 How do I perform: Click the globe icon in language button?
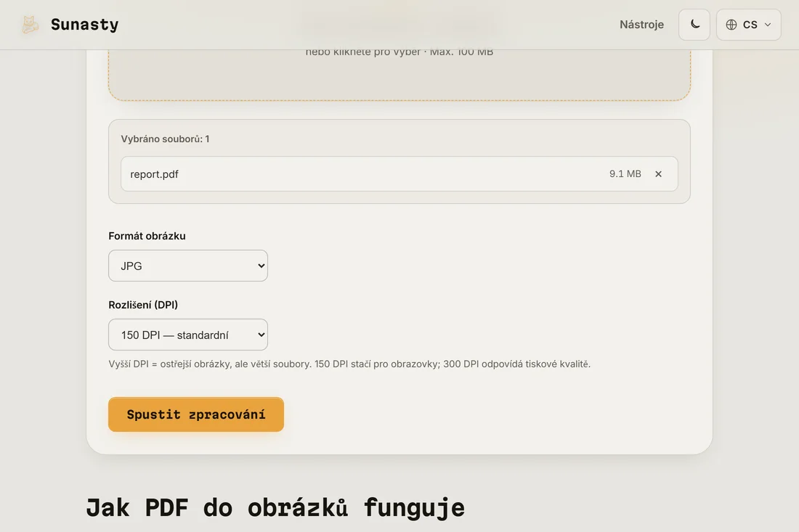tap(731, 25)
